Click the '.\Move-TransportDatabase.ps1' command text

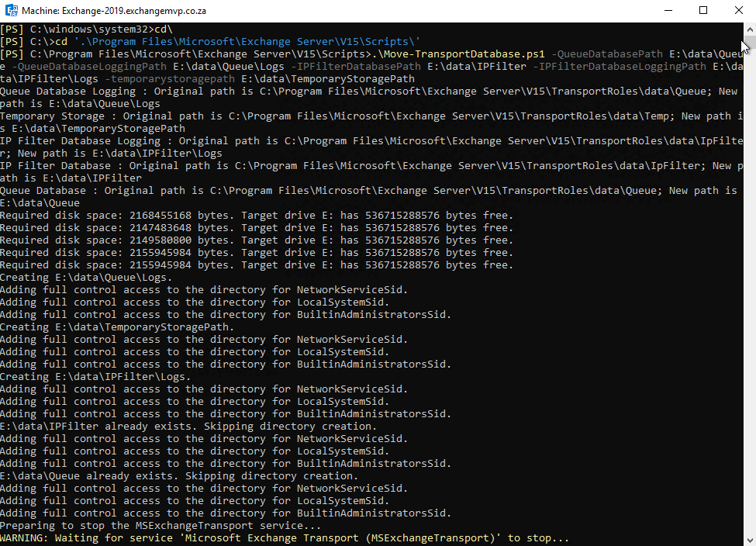pyautogui.click(x=458, y=54)
